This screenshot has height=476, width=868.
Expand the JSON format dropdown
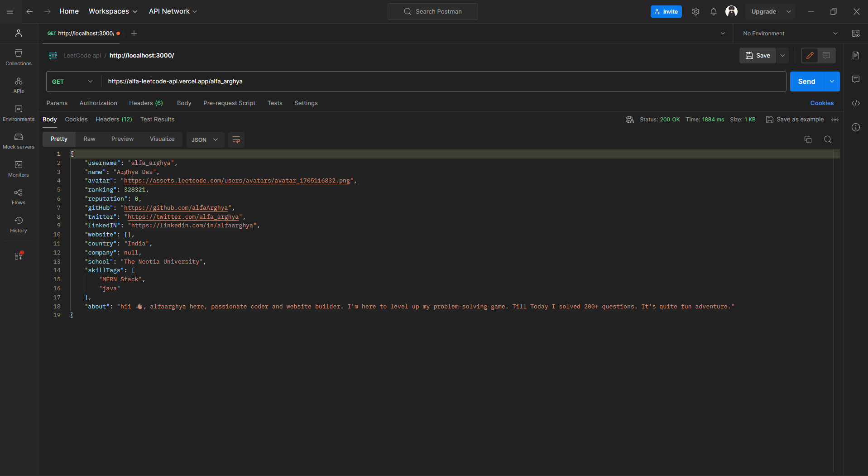point(205,140)
